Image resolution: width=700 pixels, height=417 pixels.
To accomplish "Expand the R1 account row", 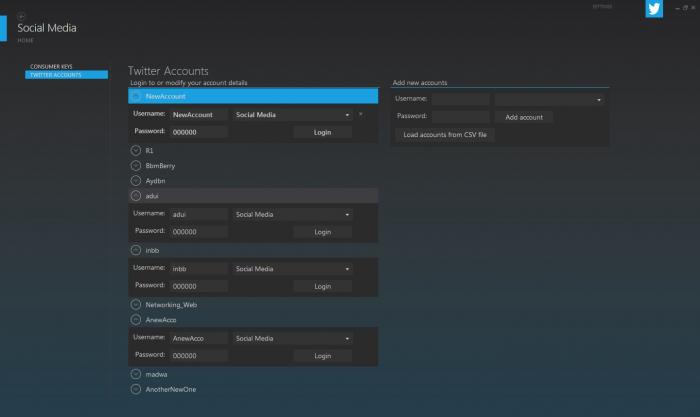I will point(136,150).
